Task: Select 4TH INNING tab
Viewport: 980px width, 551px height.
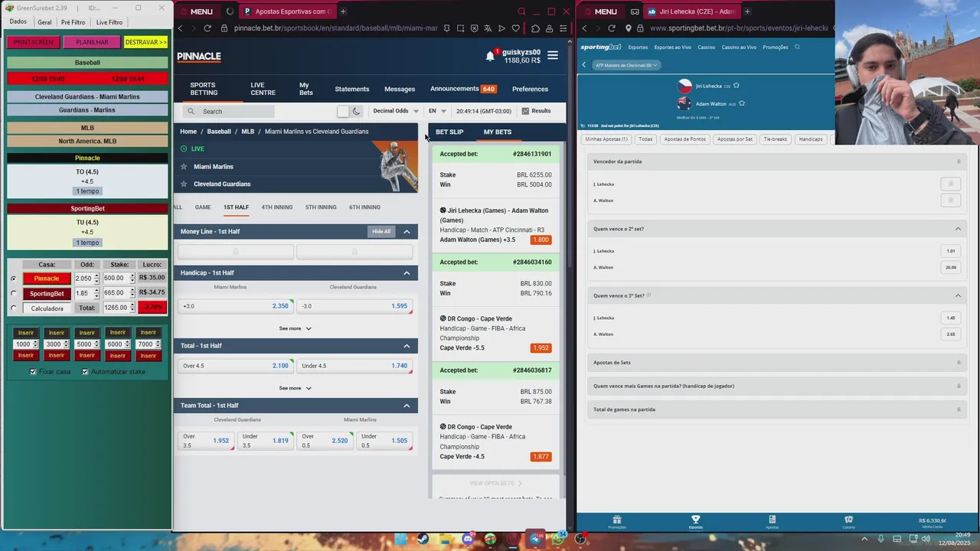Action: click(x=277, y=207)
